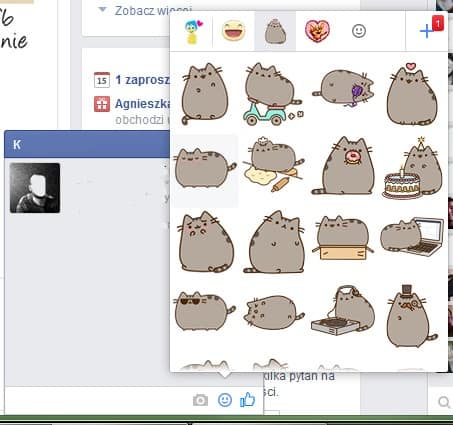Toggle the smiley sticker picker button in chat
Viewport: 453px width, 425px height.
point(225,400)
